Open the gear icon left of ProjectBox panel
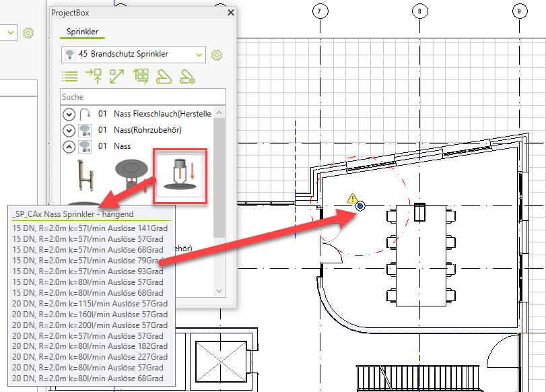The height and width of the screenshot is (392, 546). pos(28,32)
